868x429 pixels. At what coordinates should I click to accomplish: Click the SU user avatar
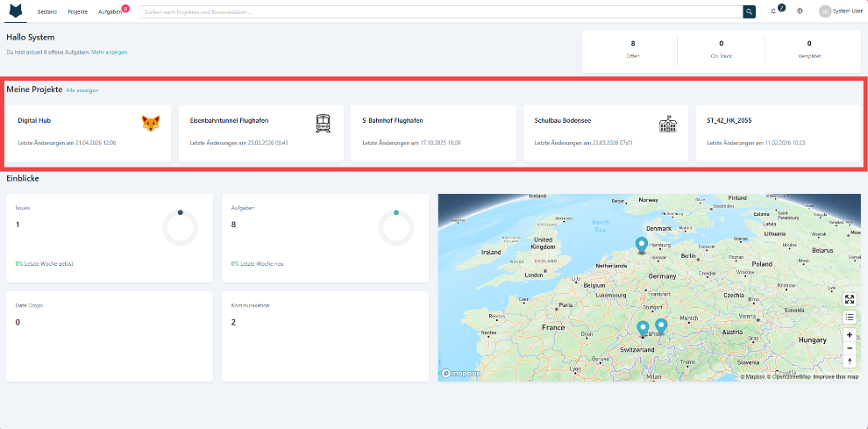pos(825,11)
